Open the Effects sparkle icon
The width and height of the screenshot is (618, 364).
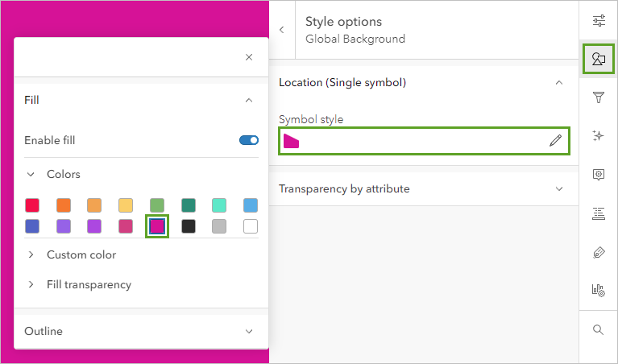599,136
